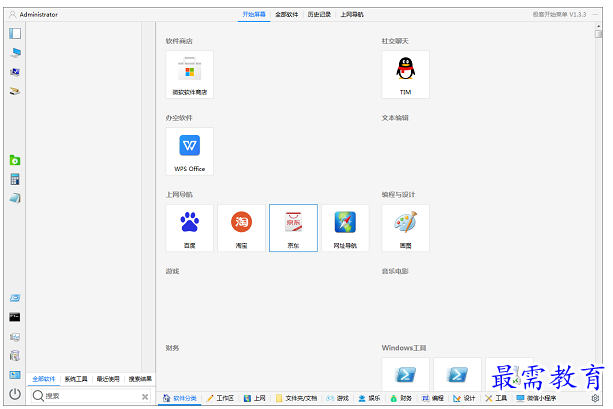
Task: Open the control panel monitor sidebar icon
Action: pyautogui.click(x=15, y=72)
